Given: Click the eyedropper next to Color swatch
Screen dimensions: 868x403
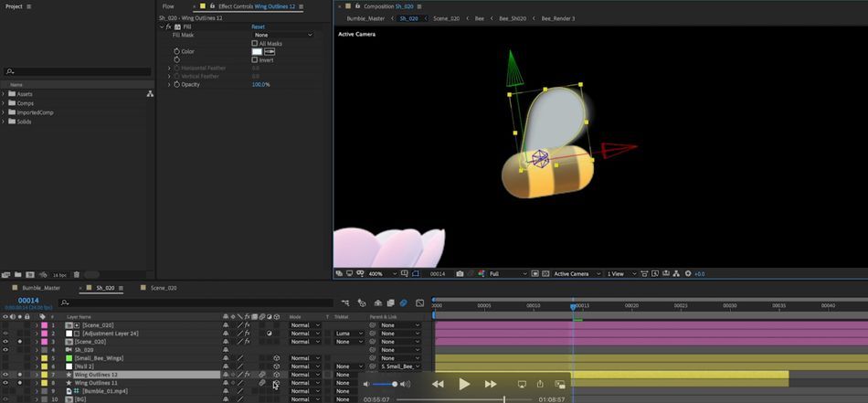Looking at the screenshot, I should point(270,51).
